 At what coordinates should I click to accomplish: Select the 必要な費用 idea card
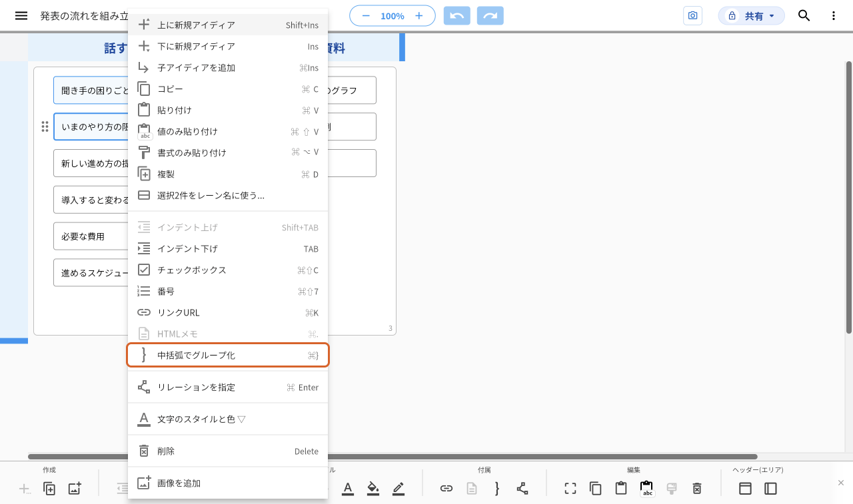pos(91,236)
